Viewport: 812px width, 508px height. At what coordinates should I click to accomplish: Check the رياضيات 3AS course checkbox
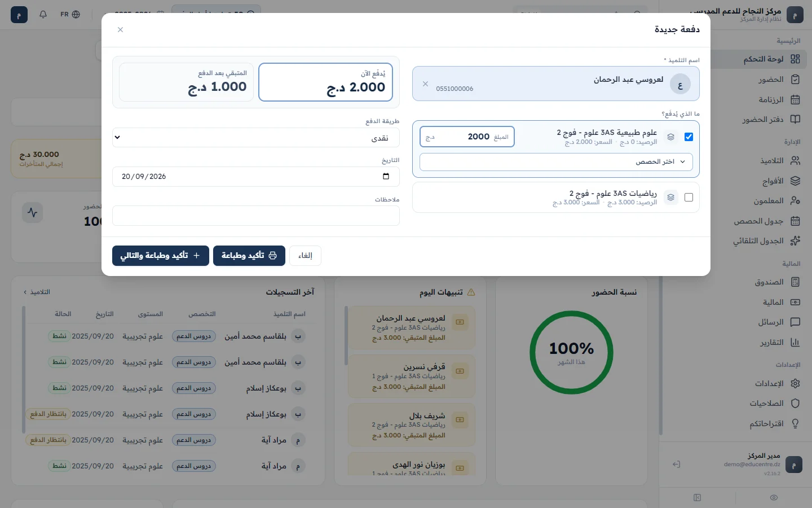click(689, 197)
